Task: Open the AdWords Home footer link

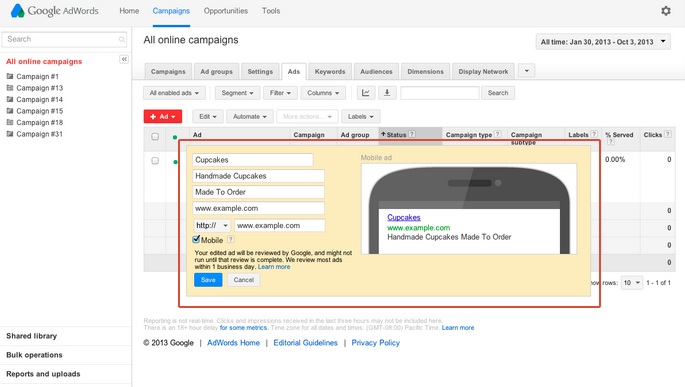Action: [x=233, y=343]
